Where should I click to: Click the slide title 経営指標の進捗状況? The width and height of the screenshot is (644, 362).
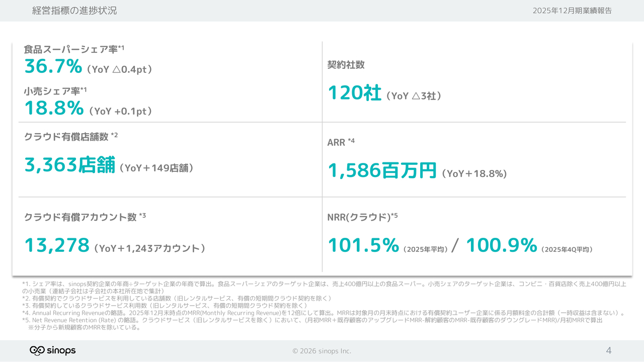(x=74, y=11)
